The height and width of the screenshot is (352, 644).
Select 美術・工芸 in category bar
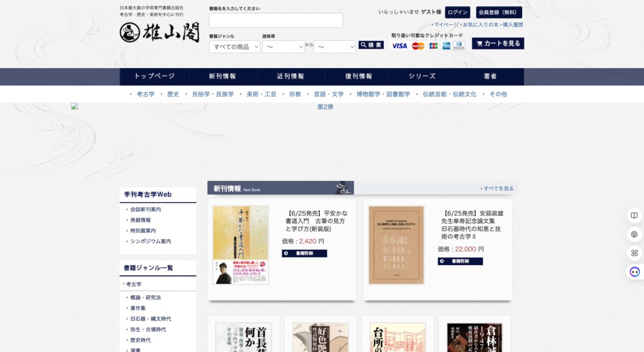point(261,94)
